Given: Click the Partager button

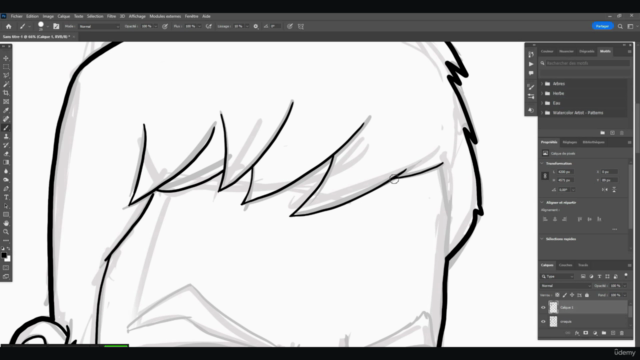Looking at the screenshot, I should pyautogui.click(x=602, y=26).
